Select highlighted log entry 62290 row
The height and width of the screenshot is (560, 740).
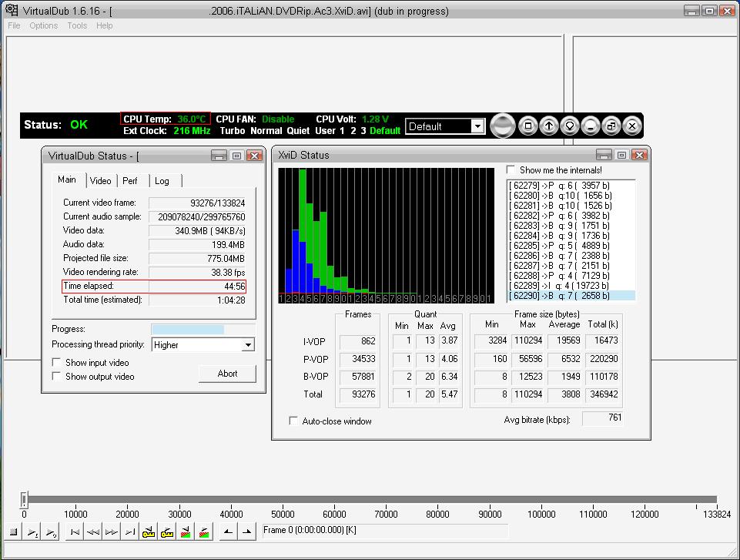pos(571,296)
